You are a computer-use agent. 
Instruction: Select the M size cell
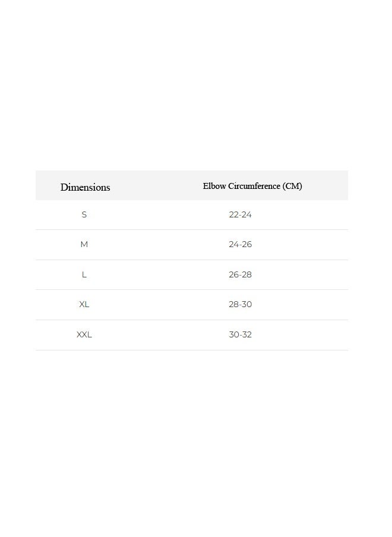[84, 245]
